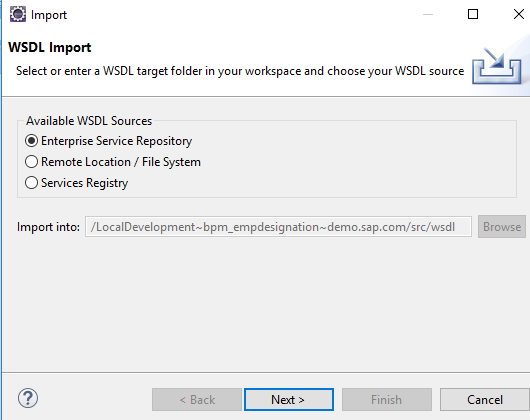Screen dimensions: 530x420
Task: Close the Import dialog with the X
Action: point(519,14)
